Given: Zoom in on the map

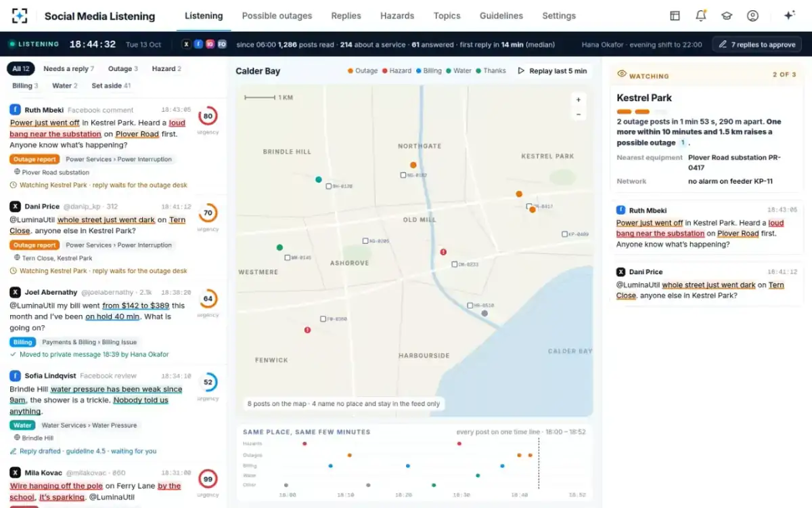Looking at the screenshot, I should (x=578, y=100).
